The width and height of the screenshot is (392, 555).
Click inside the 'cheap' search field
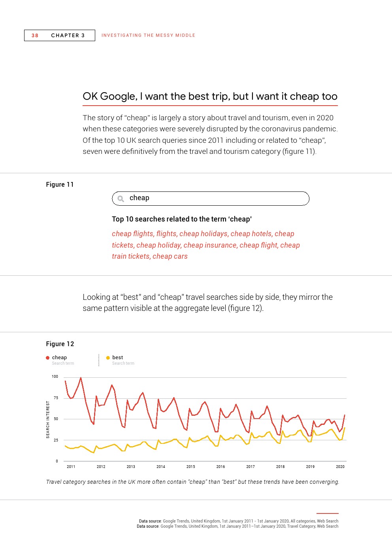point(217,198)
